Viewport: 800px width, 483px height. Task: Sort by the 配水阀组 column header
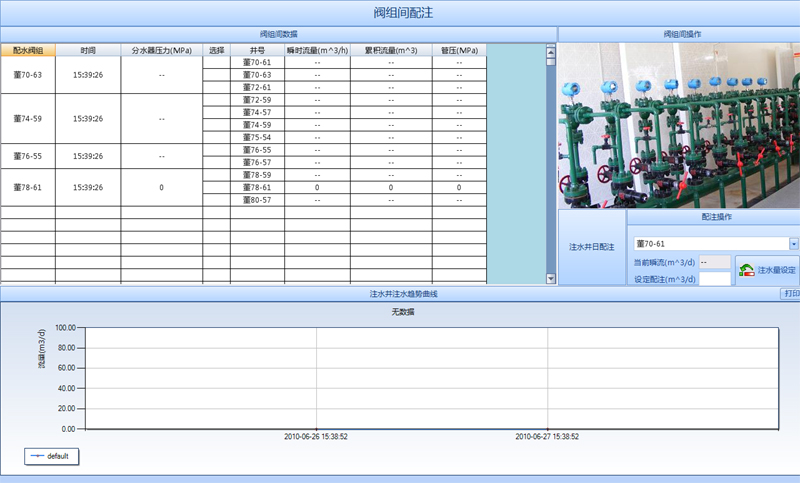click(x=28, y=49)
